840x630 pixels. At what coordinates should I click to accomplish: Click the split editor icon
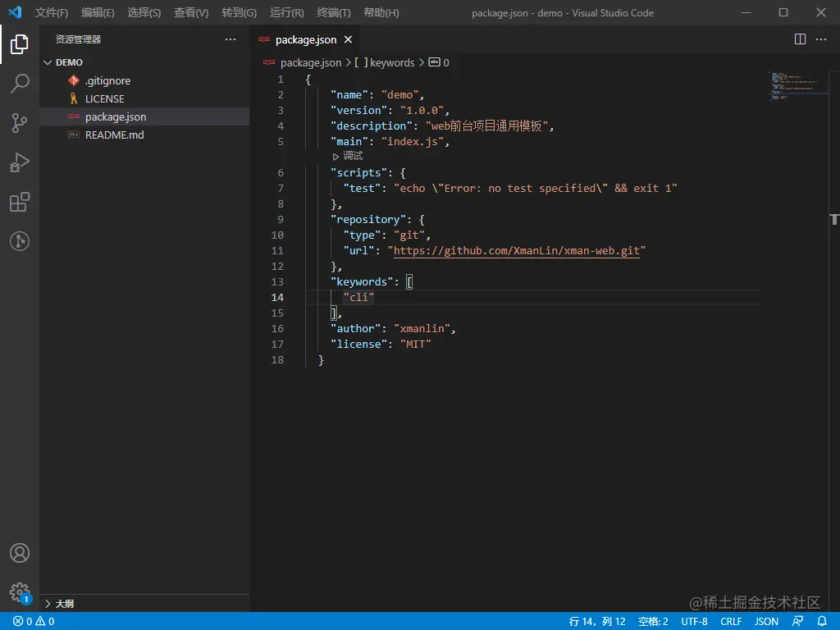800,39
